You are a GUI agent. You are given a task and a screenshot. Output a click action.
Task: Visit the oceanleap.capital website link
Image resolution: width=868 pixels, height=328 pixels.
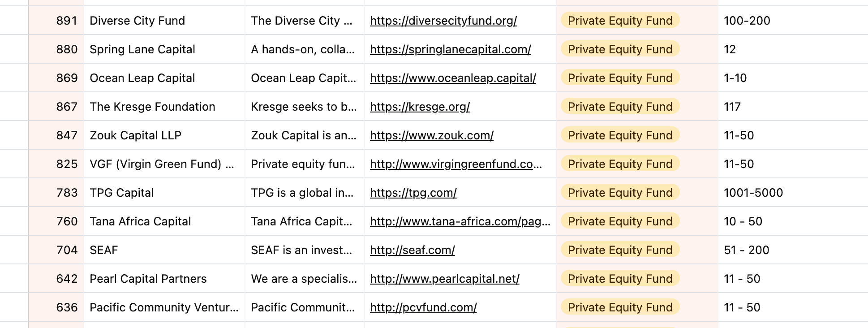[453, 78]
